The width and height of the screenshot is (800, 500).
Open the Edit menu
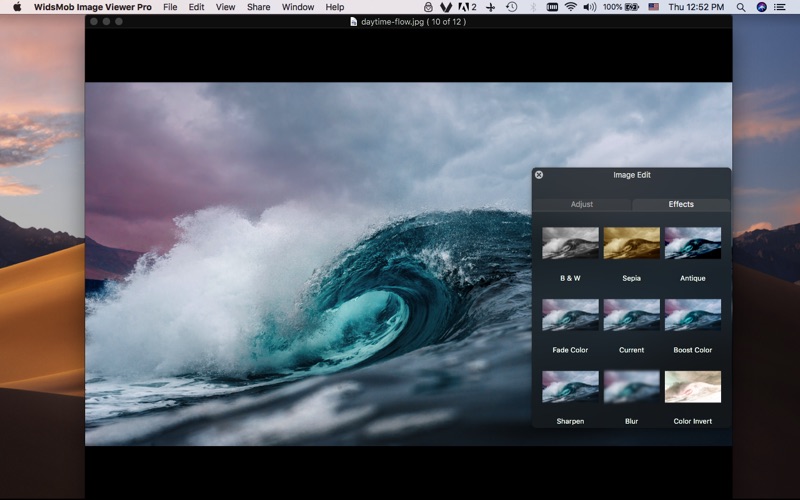(196, 7)
